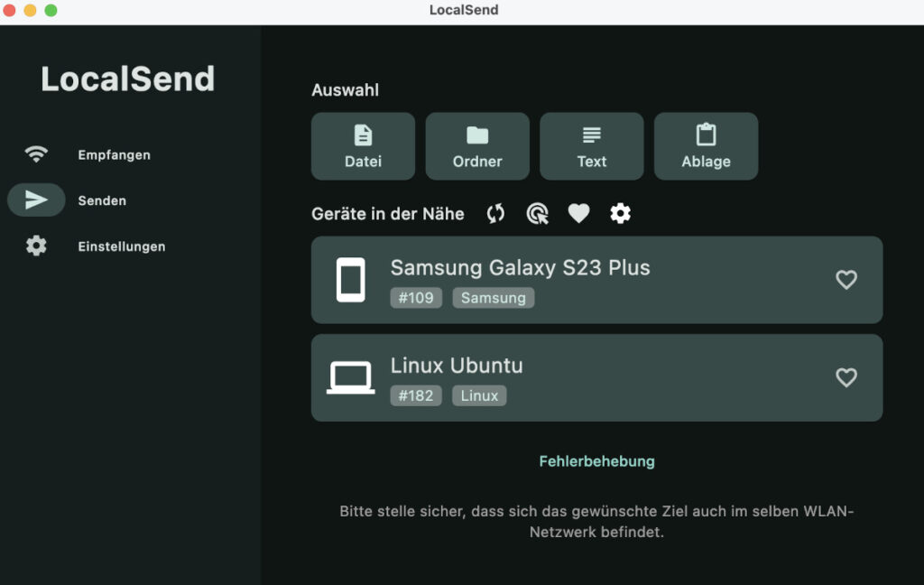Choose the Ordner selection button
The height and width of the screenshot is (585, 924).
pyautogui.click(x=477, y=146)
